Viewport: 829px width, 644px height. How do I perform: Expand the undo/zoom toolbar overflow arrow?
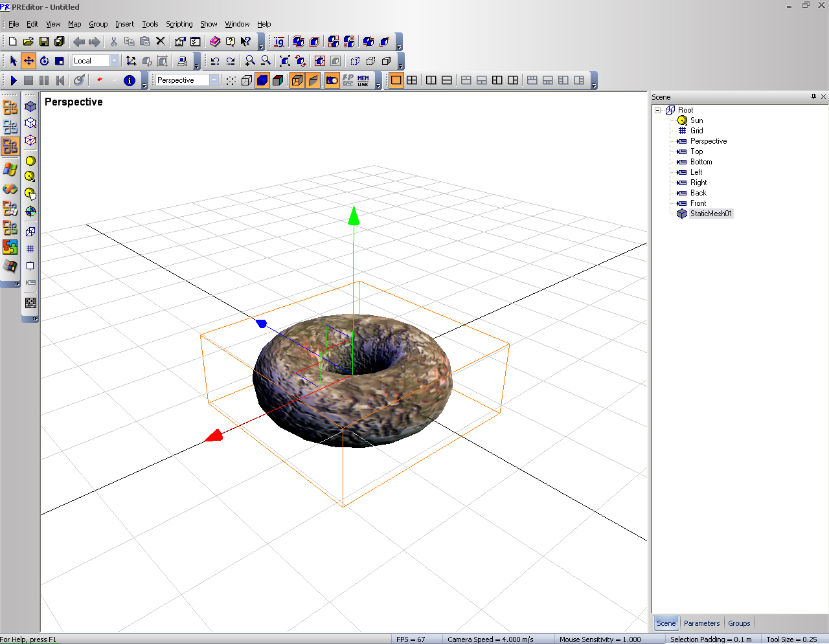401,61
